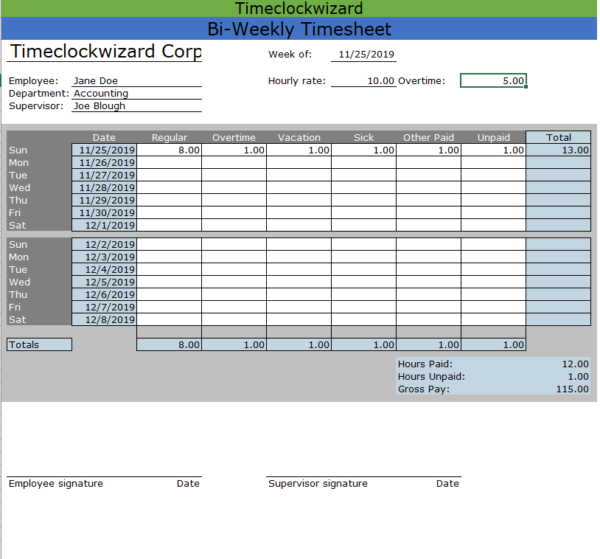Click the Totals row label
The width and height of the screenshot is (600, 559).
point(39,344)
